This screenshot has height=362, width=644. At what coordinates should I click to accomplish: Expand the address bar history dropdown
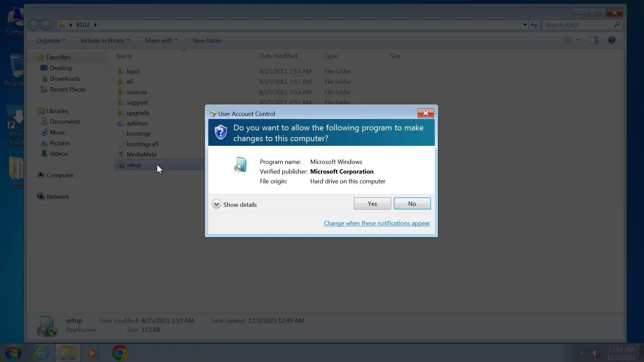[x=525, y=25]
